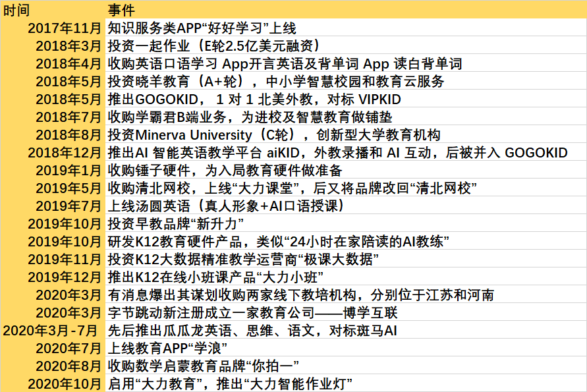Select the date cell 2019年12月
Image resolution: width=587 pixels, height=392 pixels.
click(53, 277)
